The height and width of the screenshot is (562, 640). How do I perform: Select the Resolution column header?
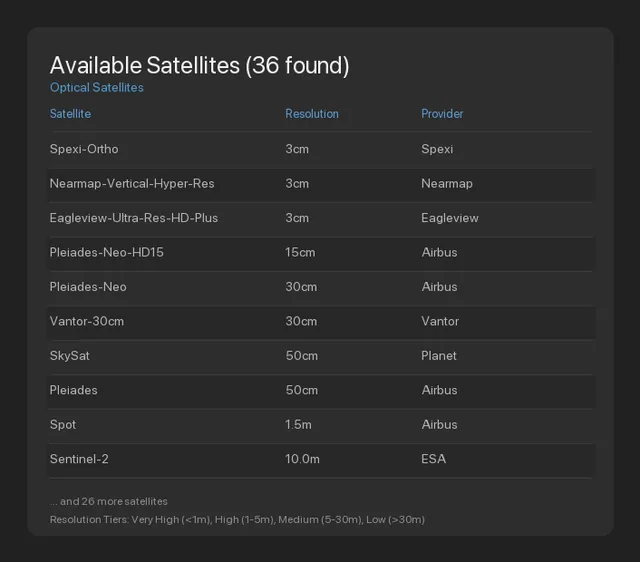tap(312, 114)
